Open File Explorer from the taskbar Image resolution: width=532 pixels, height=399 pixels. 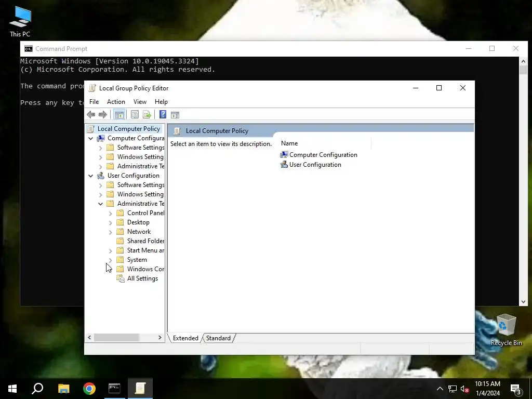coord(63,389)
